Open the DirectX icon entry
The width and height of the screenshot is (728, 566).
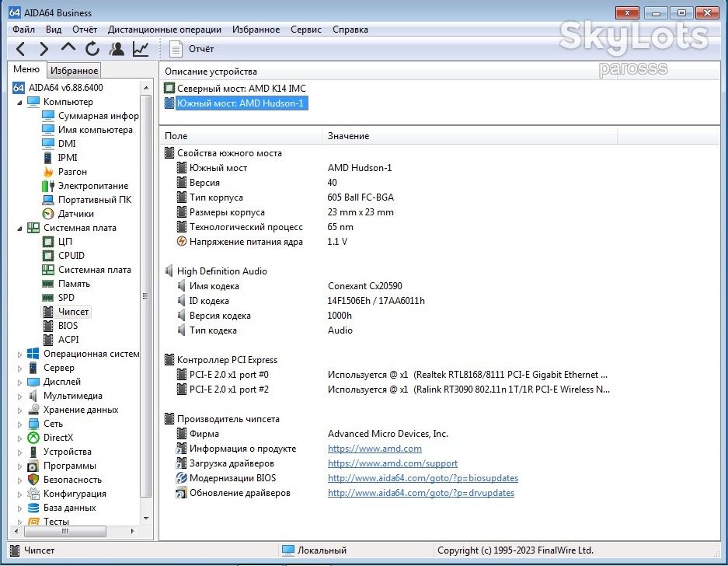(51, 438)
